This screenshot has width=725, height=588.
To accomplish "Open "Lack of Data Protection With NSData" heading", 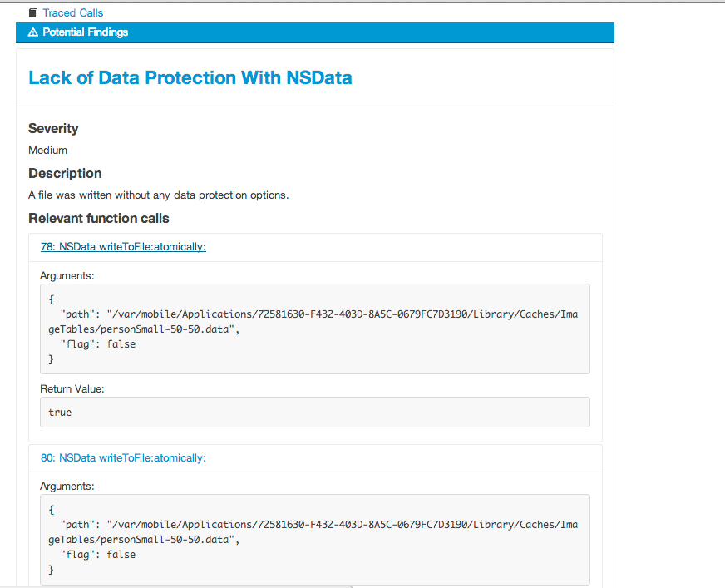I will (x=190, y=78).
